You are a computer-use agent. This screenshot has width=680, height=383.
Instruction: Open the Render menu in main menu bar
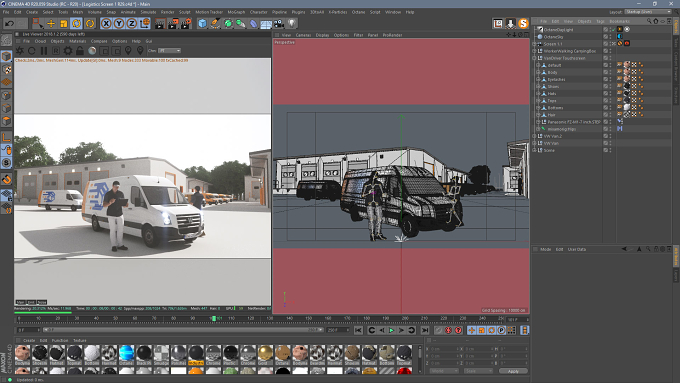[x=167, y=12]
